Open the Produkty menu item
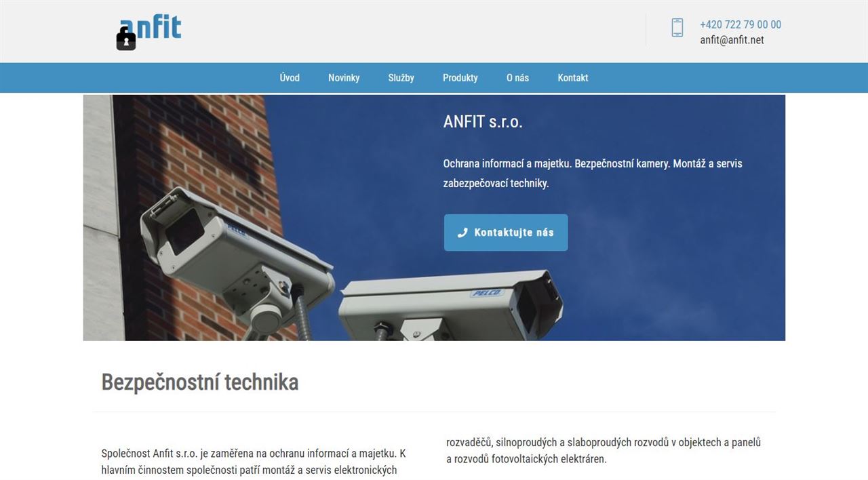868x480 pixels. tap(460, 78)
